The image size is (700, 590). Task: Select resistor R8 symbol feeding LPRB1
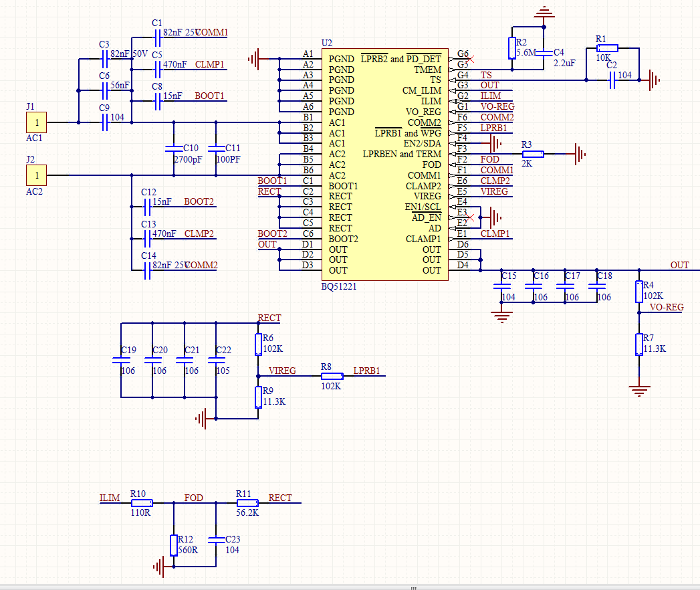coord(332,376)
